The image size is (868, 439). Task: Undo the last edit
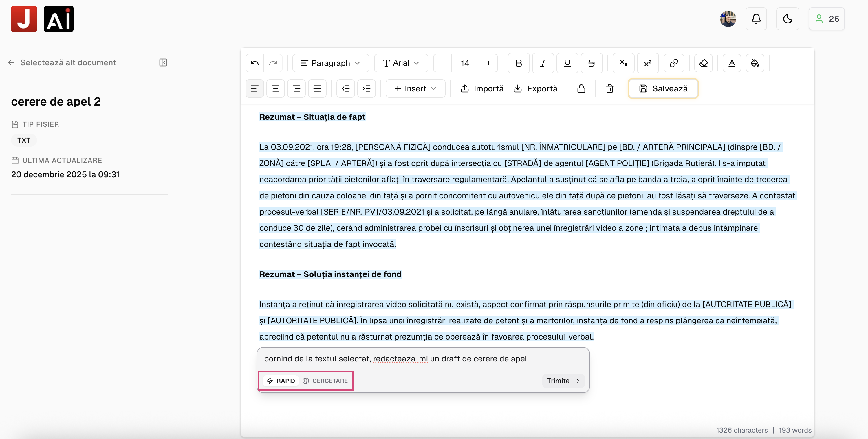pos(254,63)
